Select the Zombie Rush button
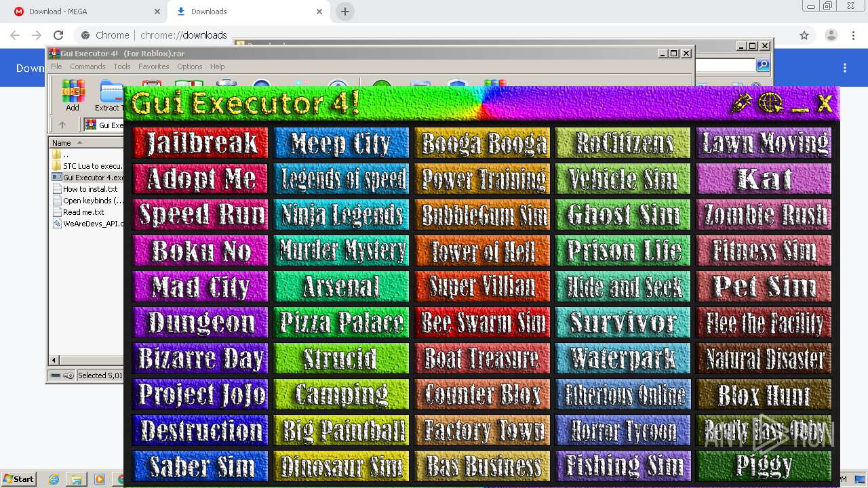The height and width of the screenshot is (488, 868). 764,215
